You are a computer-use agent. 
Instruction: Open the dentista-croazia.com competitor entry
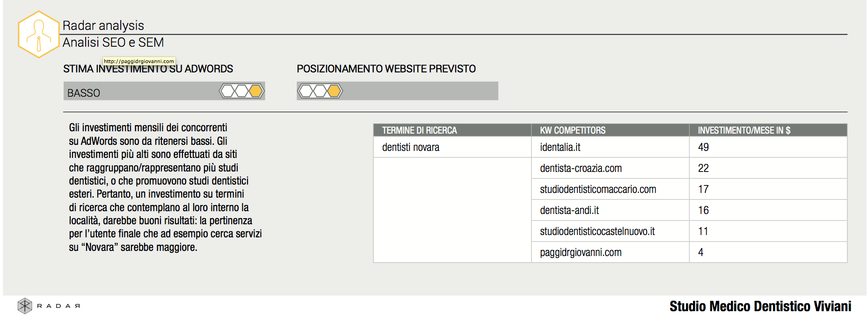(581, 169)
